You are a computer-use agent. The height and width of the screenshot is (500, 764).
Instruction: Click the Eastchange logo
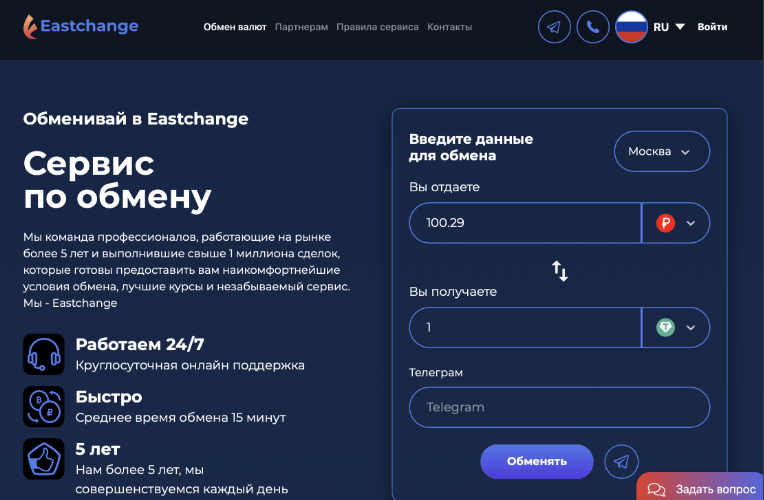[81, 26]
